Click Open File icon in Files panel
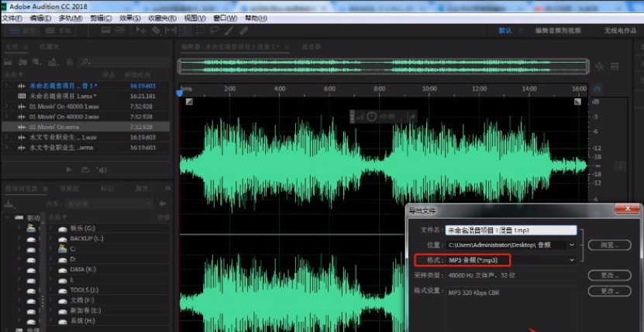644x332 pixels. pyautogui.click(x=8, y=62)
